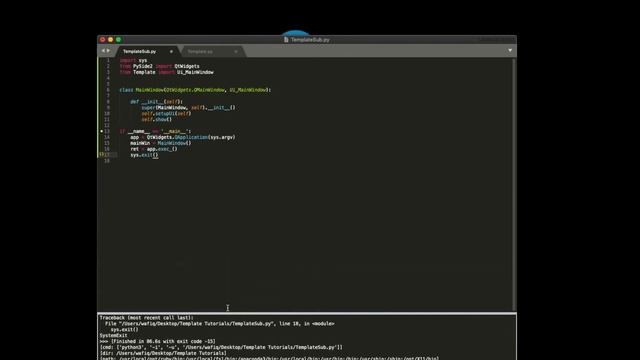640x360 pixels.
Task: Switch to the Template.py tab
Action: coord(200,51)
